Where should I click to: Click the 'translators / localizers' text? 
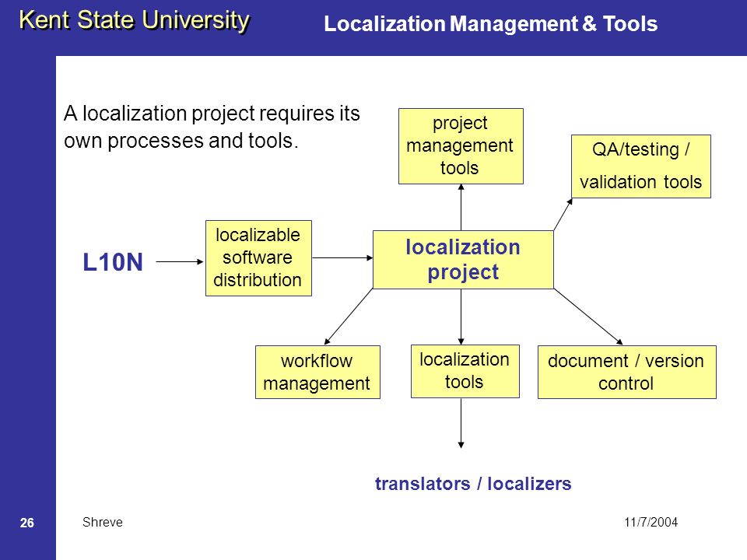tap(473, 483)
